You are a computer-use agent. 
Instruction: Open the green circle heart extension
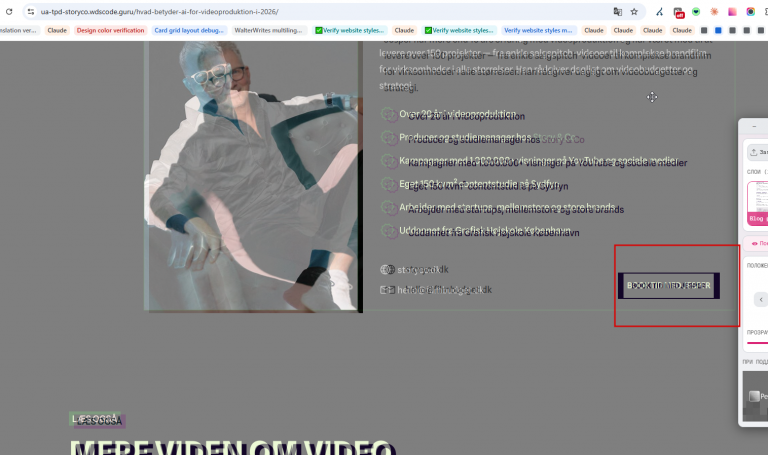[x=696, y=12]
